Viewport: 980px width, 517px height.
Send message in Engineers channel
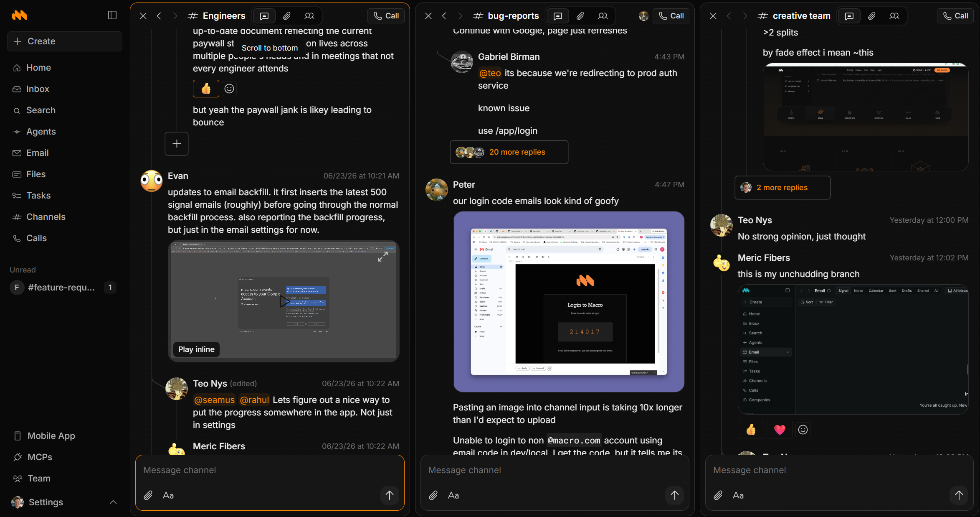[x=390, y=495]
